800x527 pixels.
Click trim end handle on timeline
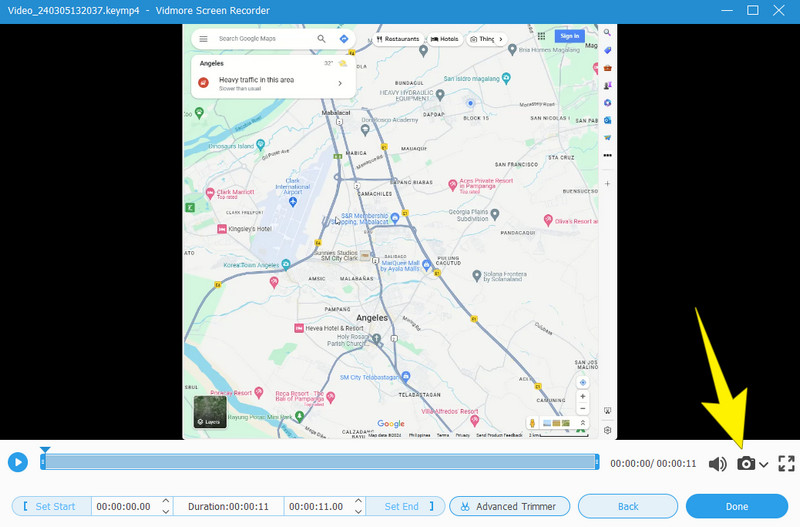(x=596, y=462)
